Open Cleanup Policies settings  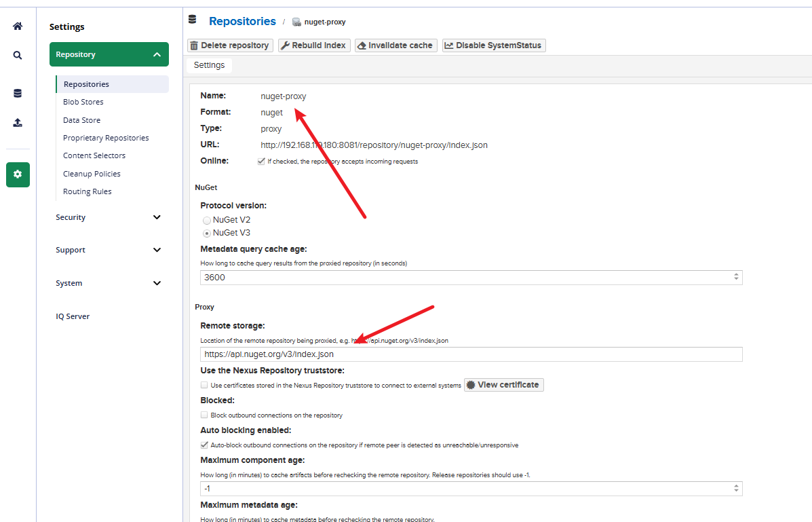pyautogui.click(x=92, y=174)
